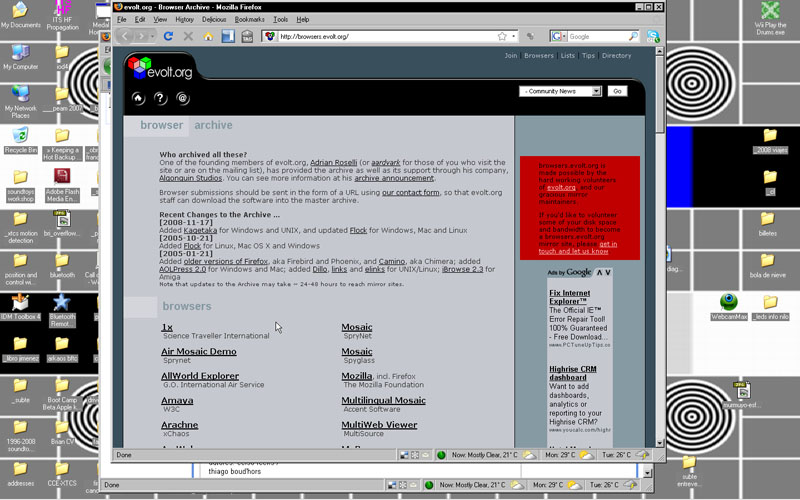Click the Browsers link in the top navigation

click(x=539, y=56)
